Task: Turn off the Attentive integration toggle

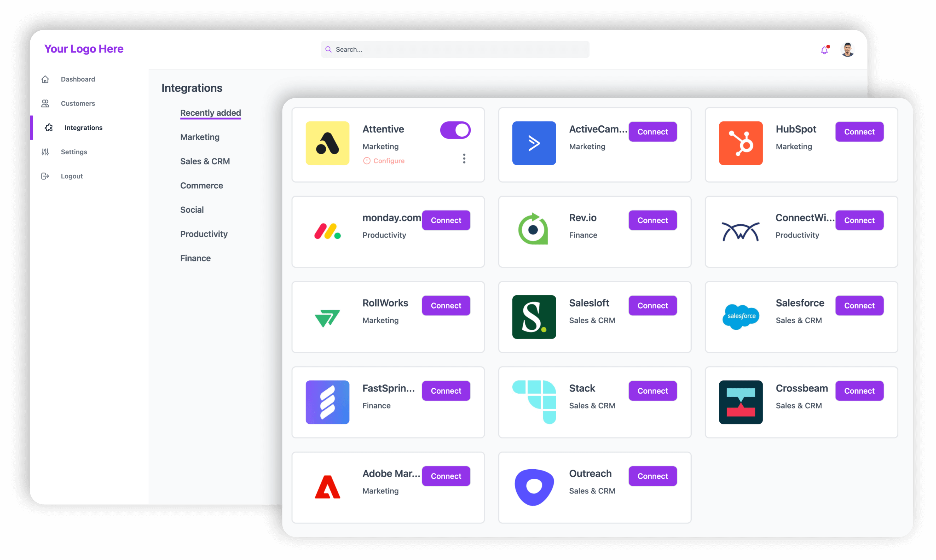Action: [455, 130]
